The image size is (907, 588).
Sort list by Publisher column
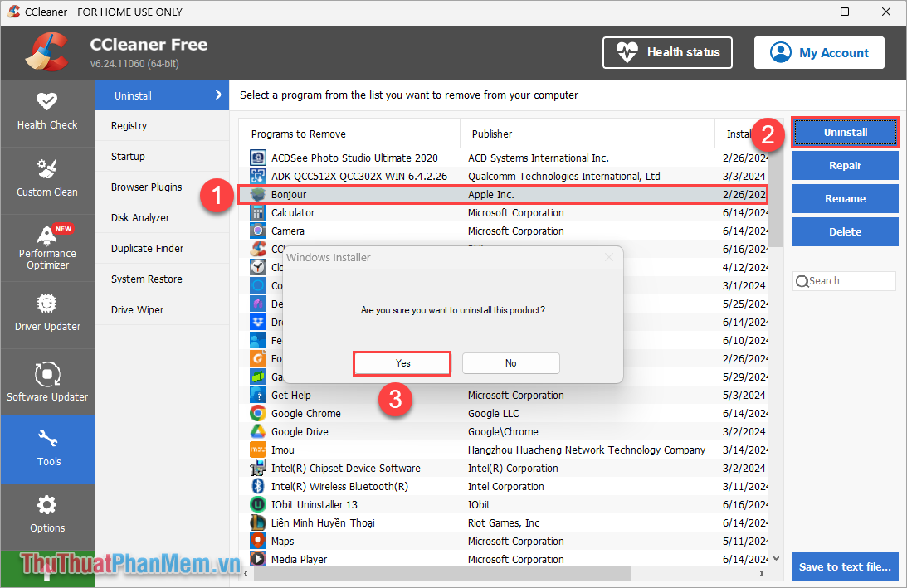(588, 134)
